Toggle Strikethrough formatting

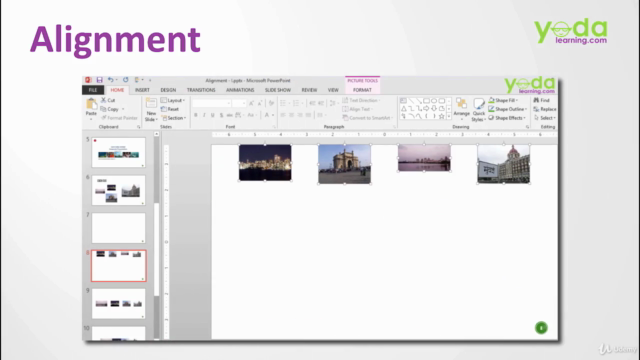point(229,115)
